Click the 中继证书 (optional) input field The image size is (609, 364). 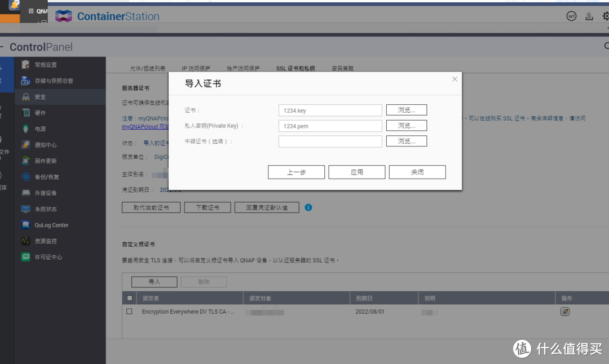(330, 141)
